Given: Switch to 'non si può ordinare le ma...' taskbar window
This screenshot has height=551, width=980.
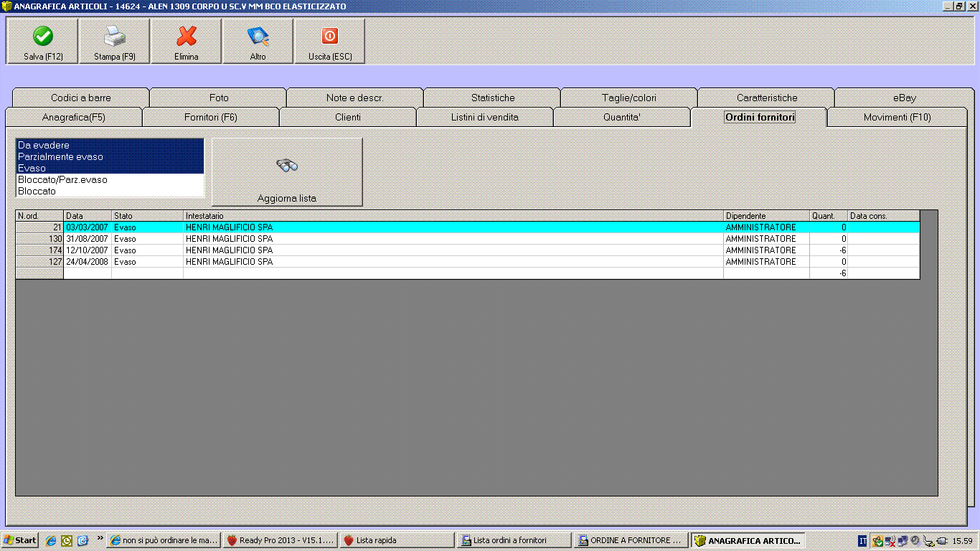Looking at the screenshot, I should [164, 540].
